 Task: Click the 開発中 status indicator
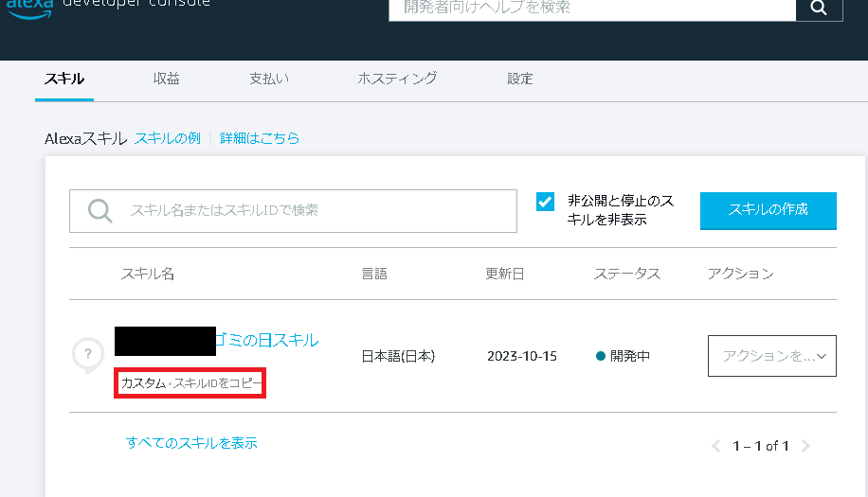click(623, 356)
